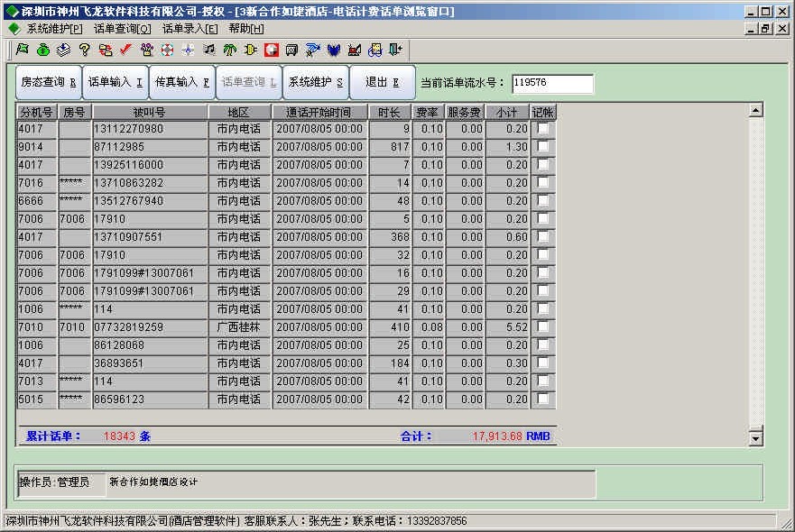Click the 地区 column header
Image resolution: width=795 pixels, height=532 pixels.
(239, 113)
